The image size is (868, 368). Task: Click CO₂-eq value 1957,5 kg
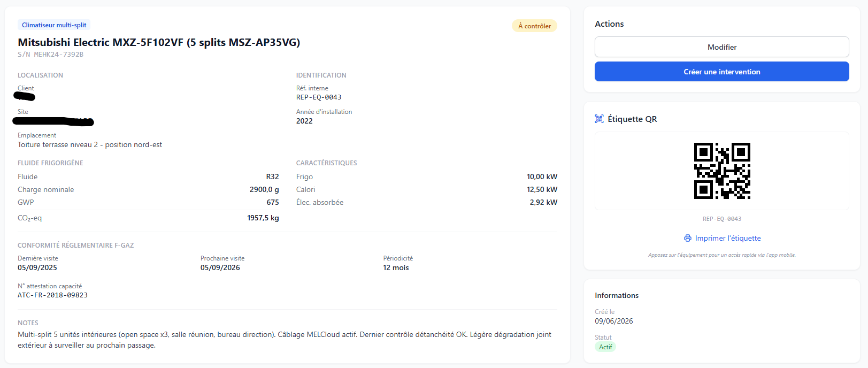click(263, 218)
